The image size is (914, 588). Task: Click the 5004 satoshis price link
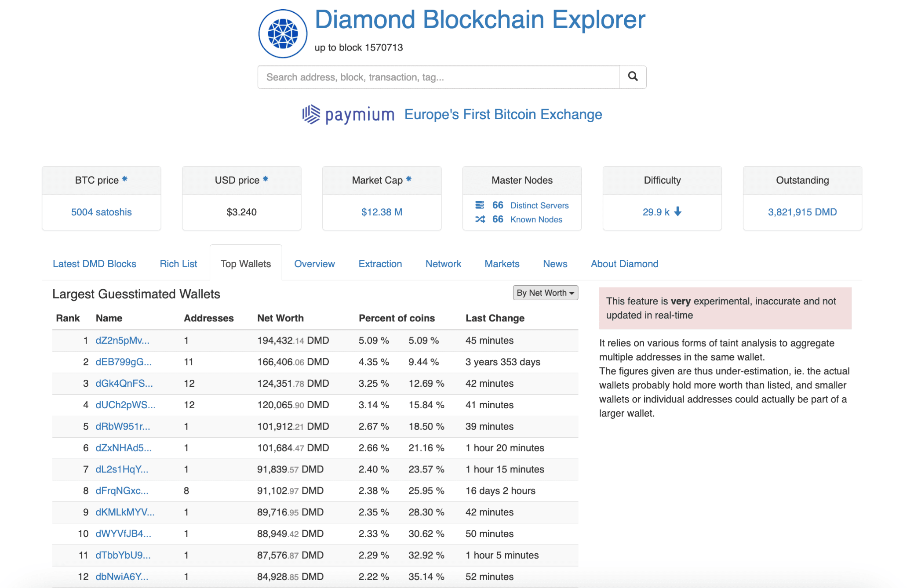[101, 212]
